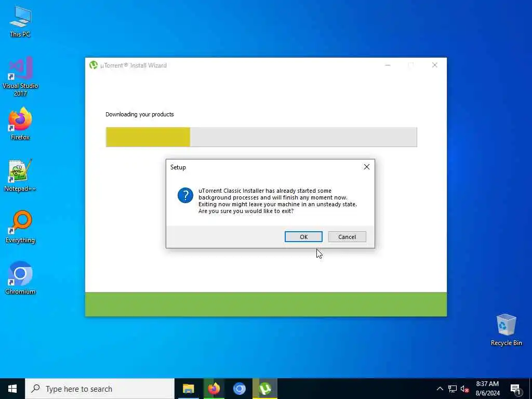This screenshot has width=532, height=399.
Task: Select This PC desktop icon
Action: click(20, 22)
